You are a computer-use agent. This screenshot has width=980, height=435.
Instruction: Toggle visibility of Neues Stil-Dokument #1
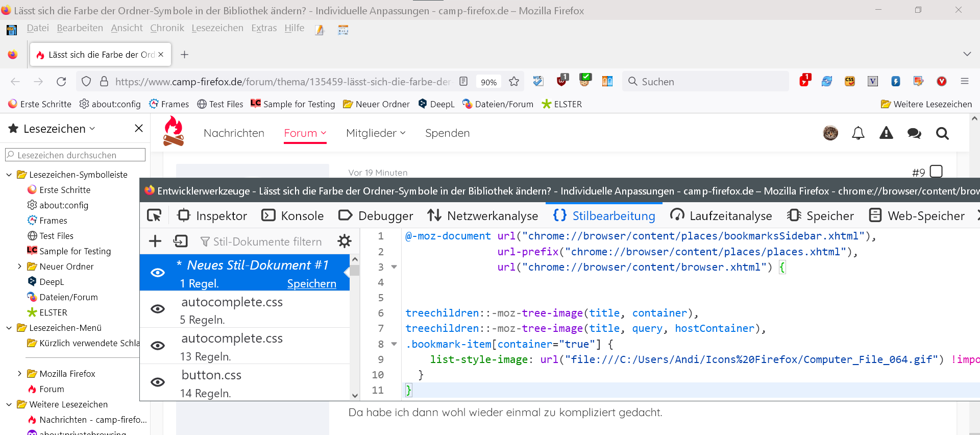pos(158,273)
